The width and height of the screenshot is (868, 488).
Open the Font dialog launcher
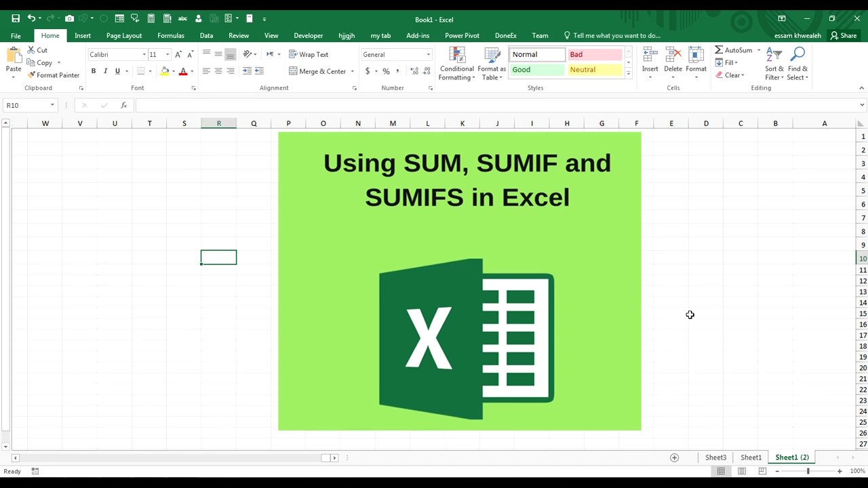point(194,88)
